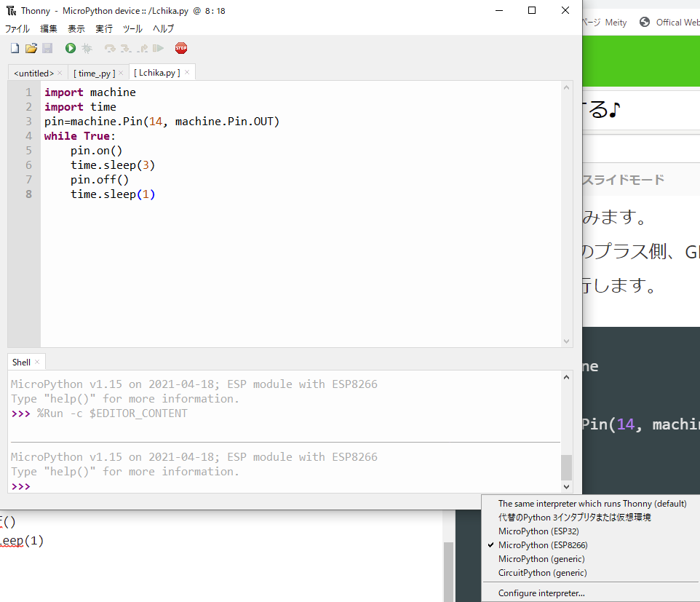The height and width of the screenshot is (602, 700).
Task: Click the New file icon in Thonny toolbar
Action: click(15, 48)
